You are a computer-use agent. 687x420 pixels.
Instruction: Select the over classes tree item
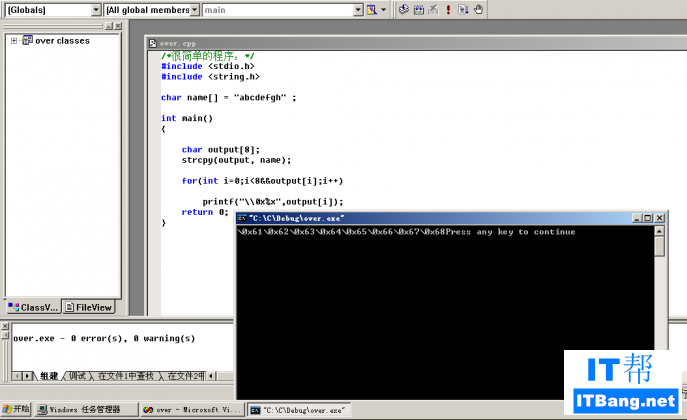[62, 41]
